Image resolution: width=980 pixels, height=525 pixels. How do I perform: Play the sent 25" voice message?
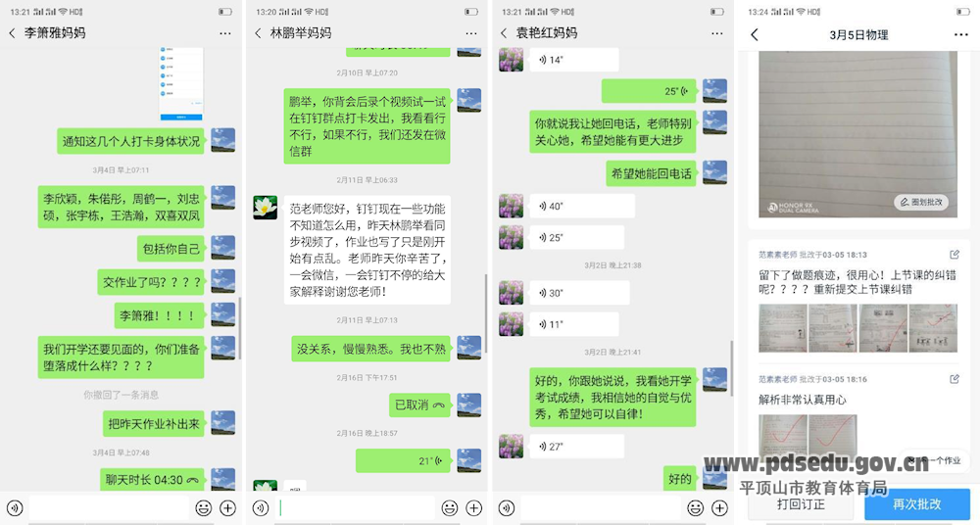click(x=649, y=91)
